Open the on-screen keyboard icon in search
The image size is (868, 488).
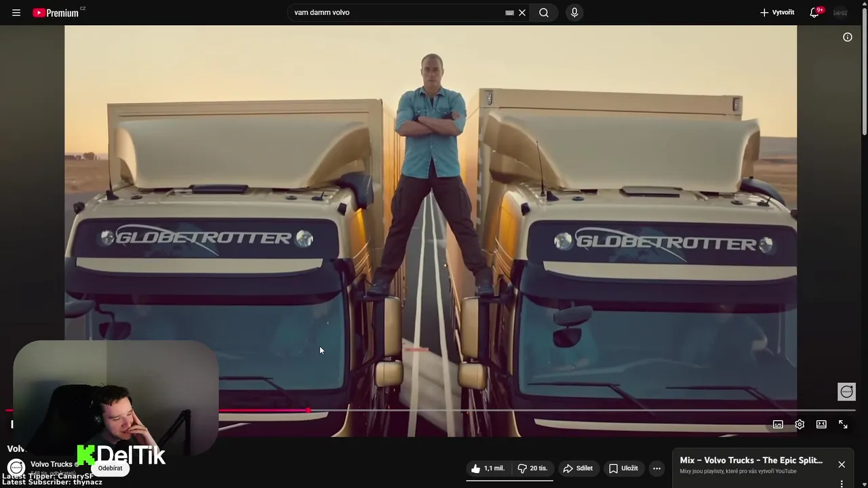pos(509,13)
